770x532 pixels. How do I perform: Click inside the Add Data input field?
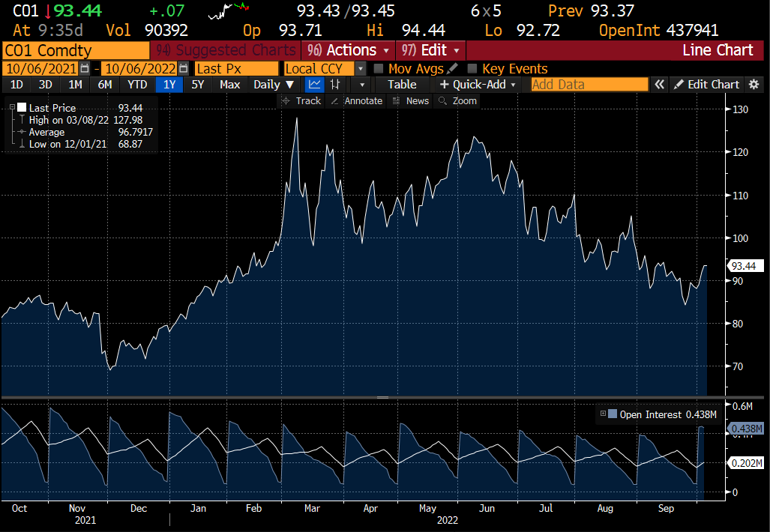coord(589,84)
